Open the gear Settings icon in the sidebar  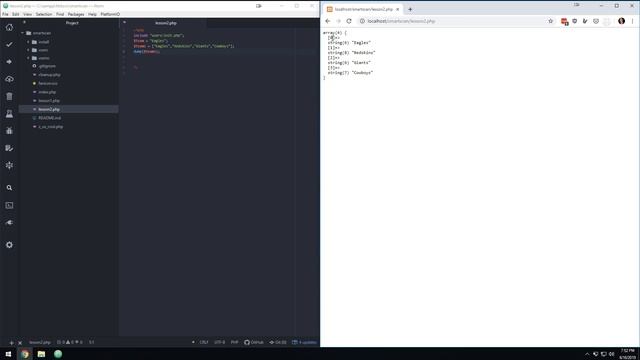click(x=9, y=245)
